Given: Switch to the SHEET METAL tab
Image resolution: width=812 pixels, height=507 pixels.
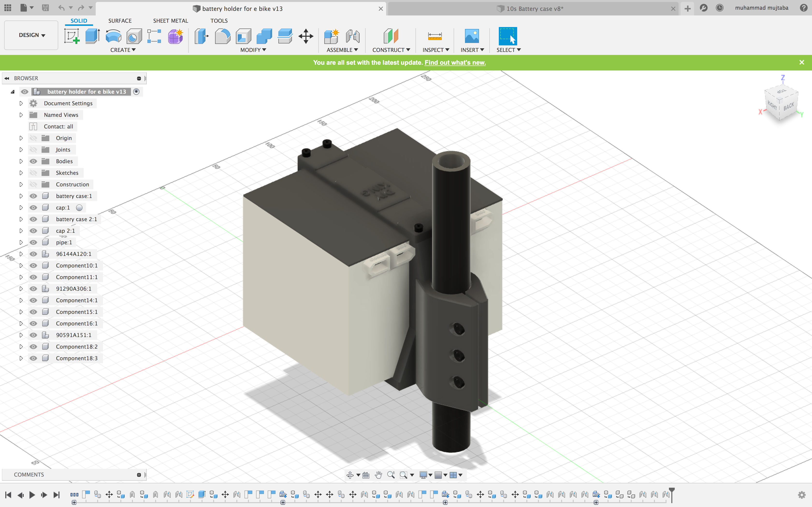Looking at the screenshot, I should 170,21.
